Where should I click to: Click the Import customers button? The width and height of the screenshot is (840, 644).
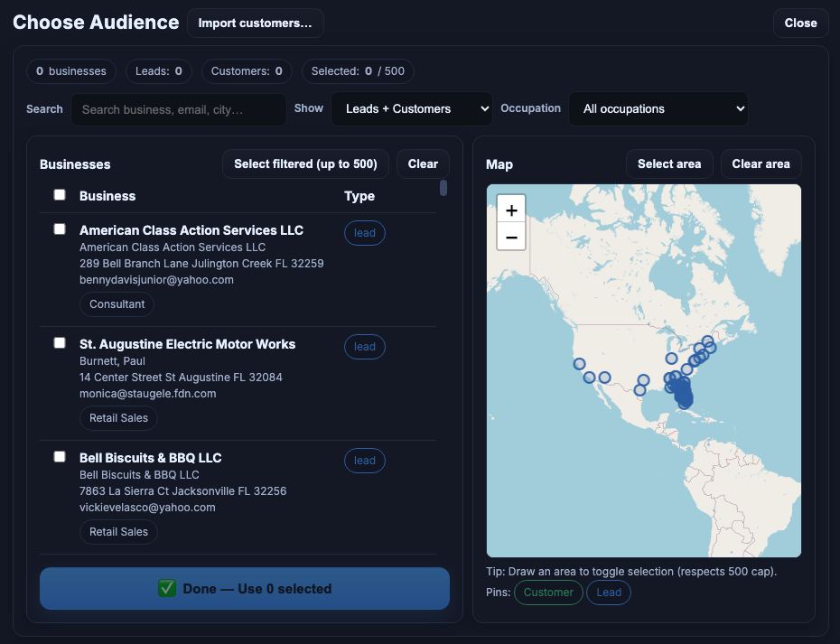point(256,23)
